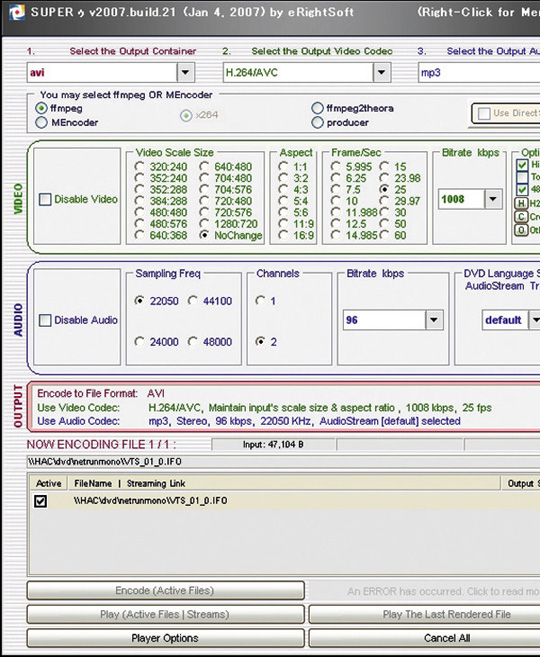Viewport: 540px width, 657px height.
Task: Select sampling frequency 22050
Action: click(x=140, y=301)
